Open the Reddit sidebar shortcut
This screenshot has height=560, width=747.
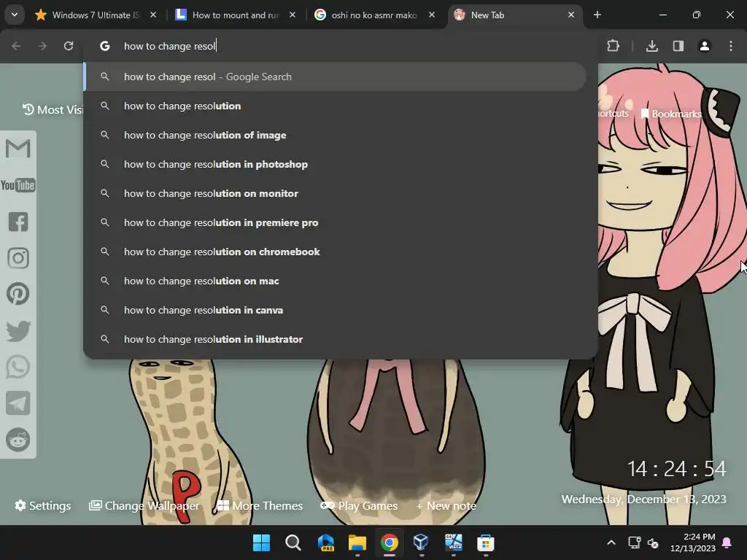click(x=18, y=439)
